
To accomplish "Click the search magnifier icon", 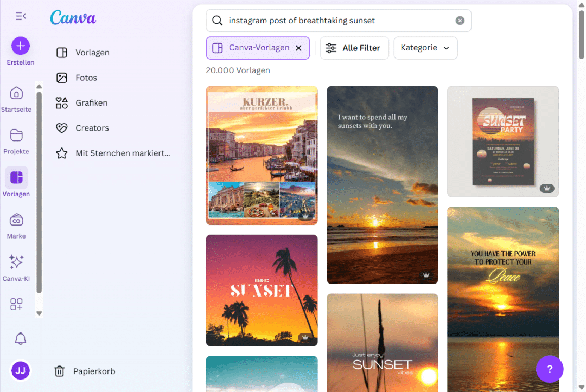I will pos(218,21).
